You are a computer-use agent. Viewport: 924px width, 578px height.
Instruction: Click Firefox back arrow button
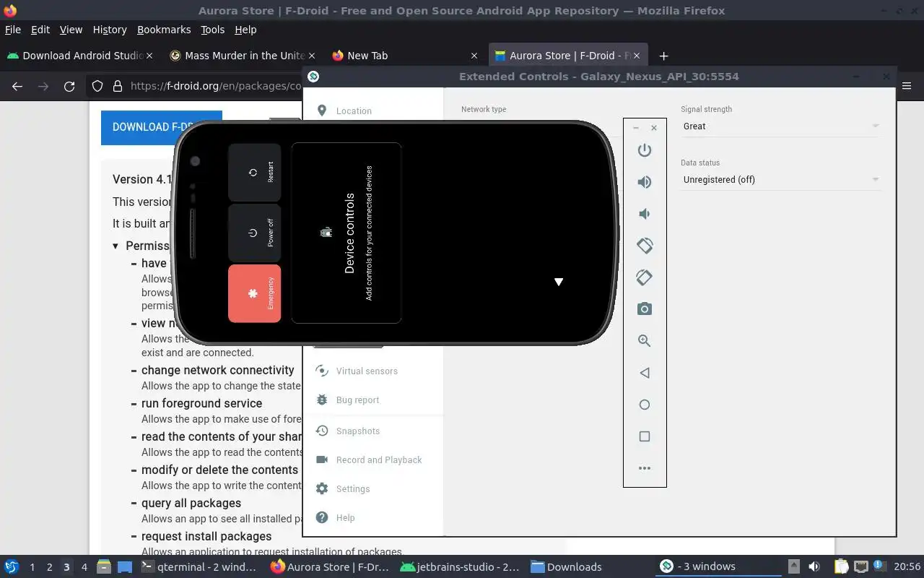point(17,86)
